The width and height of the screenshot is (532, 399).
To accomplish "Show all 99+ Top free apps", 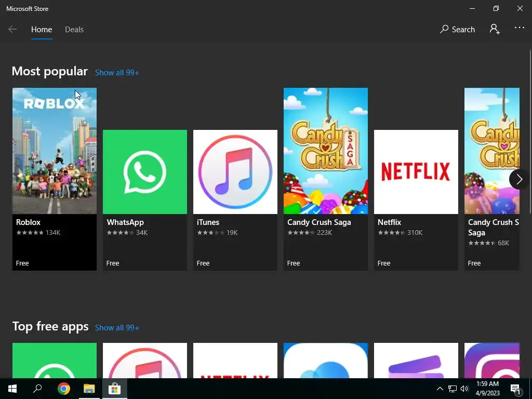I will (117, 328).
